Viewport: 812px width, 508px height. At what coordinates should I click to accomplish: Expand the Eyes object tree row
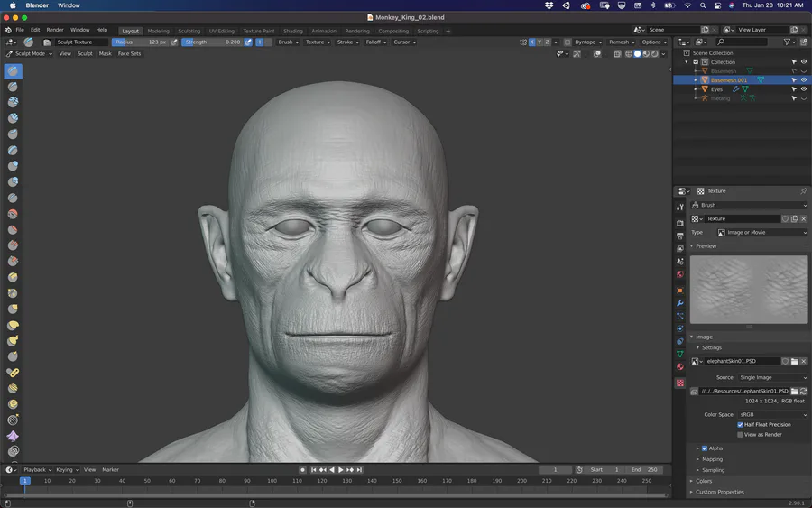coord(696,89)
